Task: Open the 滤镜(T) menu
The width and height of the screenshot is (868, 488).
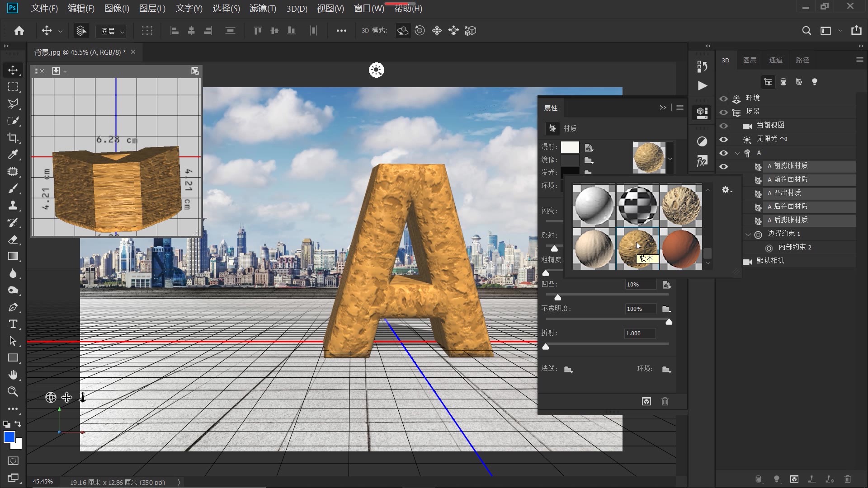Action: pos(263,8)
